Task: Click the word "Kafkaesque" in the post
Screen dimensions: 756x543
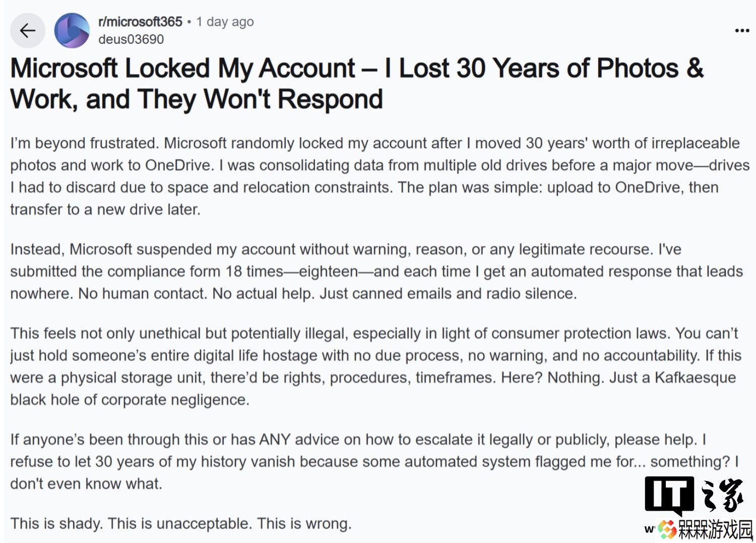Action: coord(696,377)
